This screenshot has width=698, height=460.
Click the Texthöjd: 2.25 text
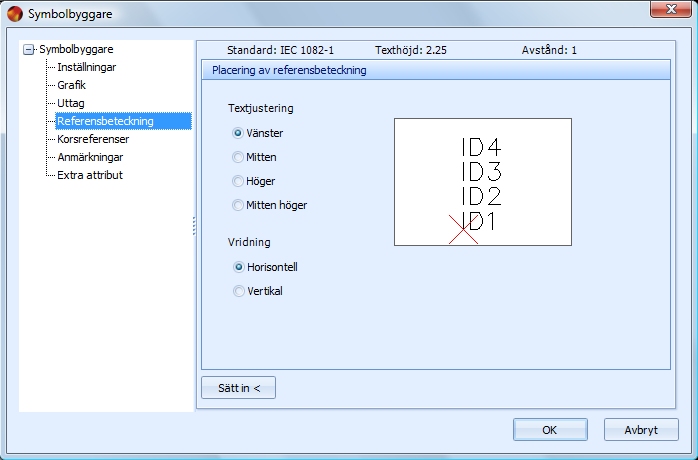(x=411, y=50)
